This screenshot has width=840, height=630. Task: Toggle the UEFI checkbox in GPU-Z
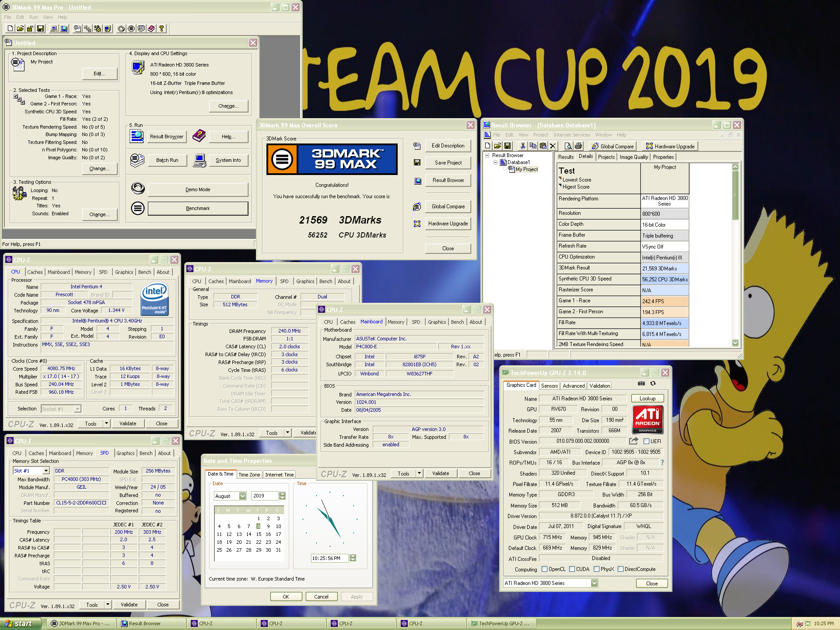click(646, 441)
